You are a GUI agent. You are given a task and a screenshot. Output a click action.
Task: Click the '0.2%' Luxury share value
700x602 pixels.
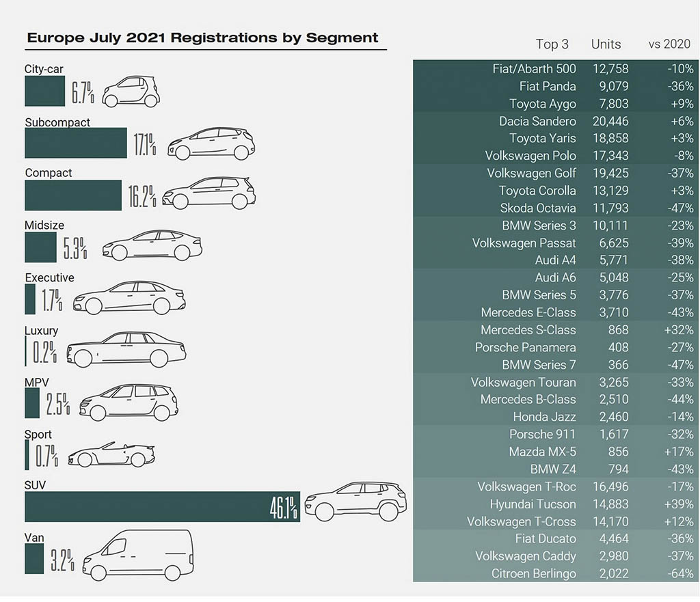tap(45, 352)
